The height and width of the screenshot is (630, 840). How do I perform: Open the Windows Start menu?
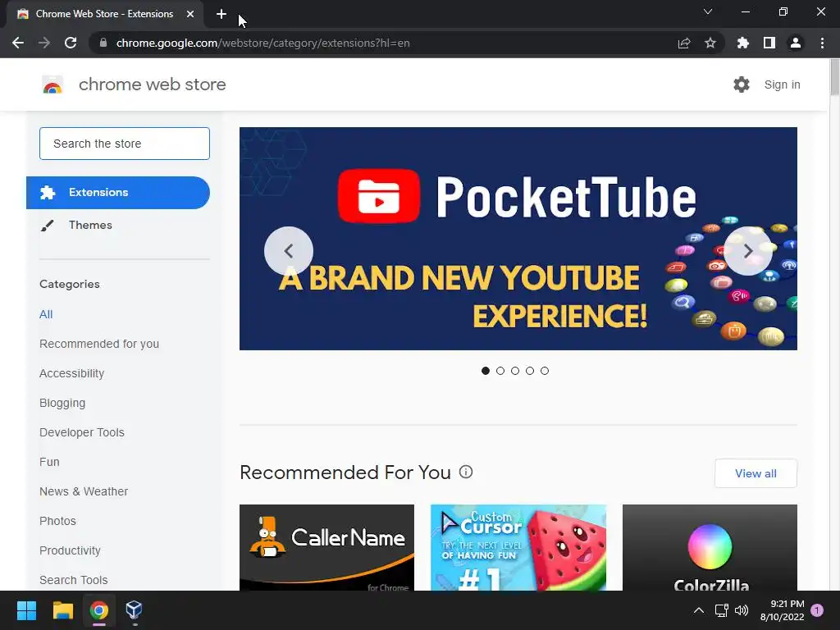coord(26,610)
